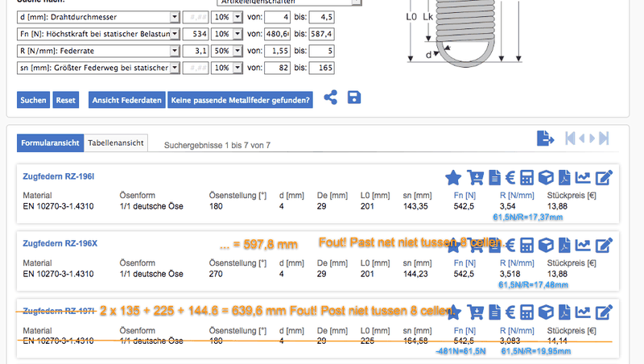Open tolerance dropdown for Federrate row
The image size is (644, 364).
click(x=237, y=51)
